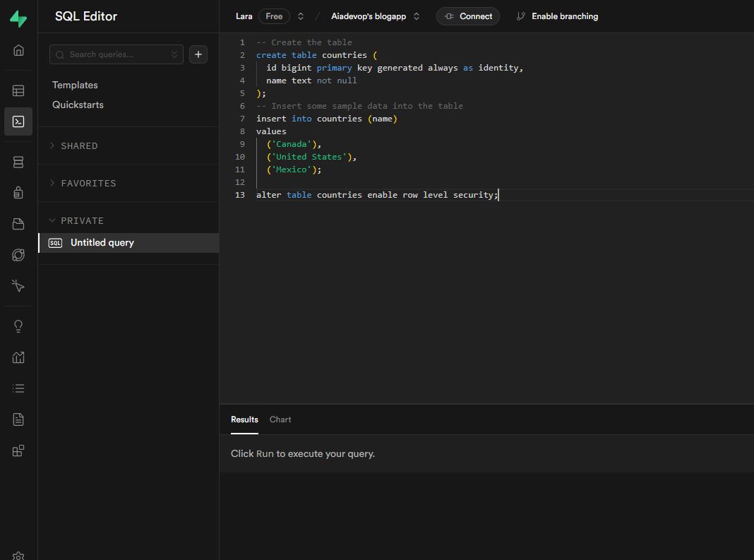
Task: Click the Supabase logo icon
Action: (18, 18)
